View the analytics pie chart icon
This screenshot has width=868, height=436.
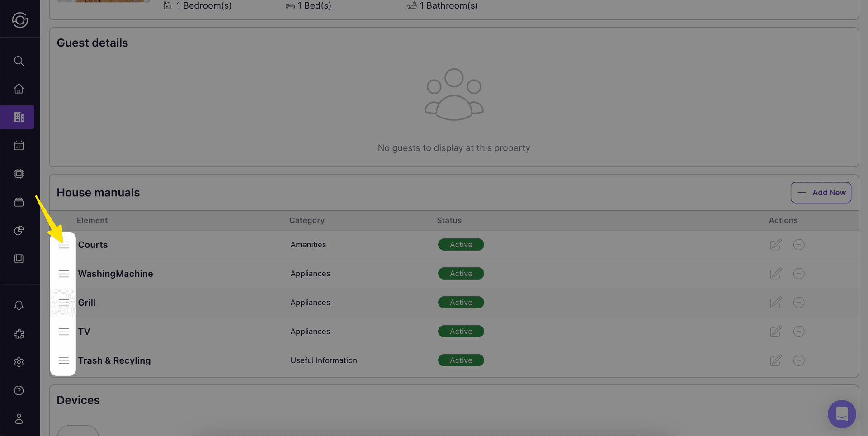click(19, 231)
